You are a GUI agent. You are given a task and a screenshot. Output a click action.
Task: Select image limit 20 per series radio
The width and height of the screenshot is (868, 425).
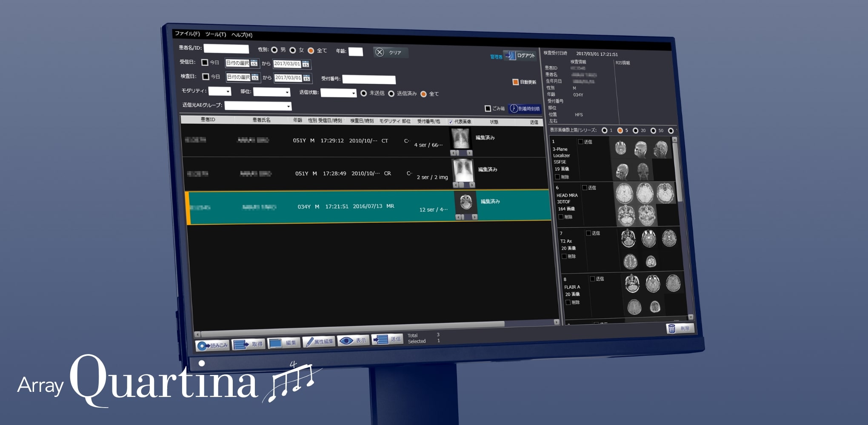pyautogui.click(x=636, y=130)
